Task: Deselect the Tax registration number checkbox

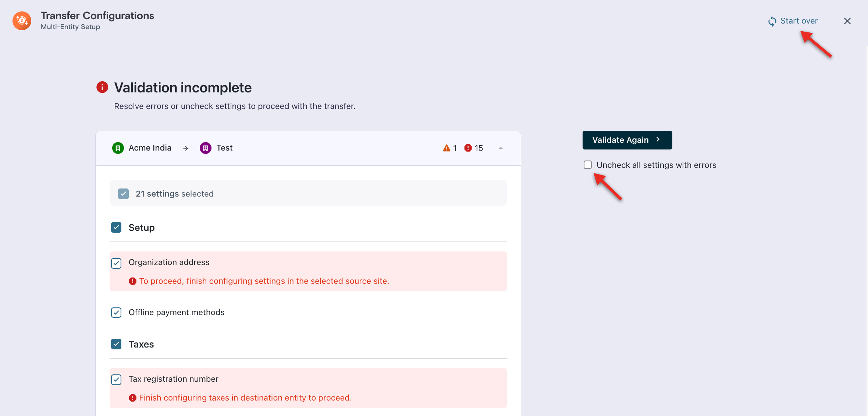Action: tap(116, 380)
